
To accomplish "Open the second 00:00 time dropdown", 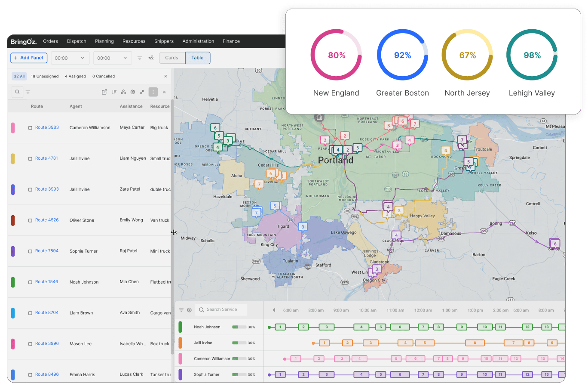I will (113, 58).
